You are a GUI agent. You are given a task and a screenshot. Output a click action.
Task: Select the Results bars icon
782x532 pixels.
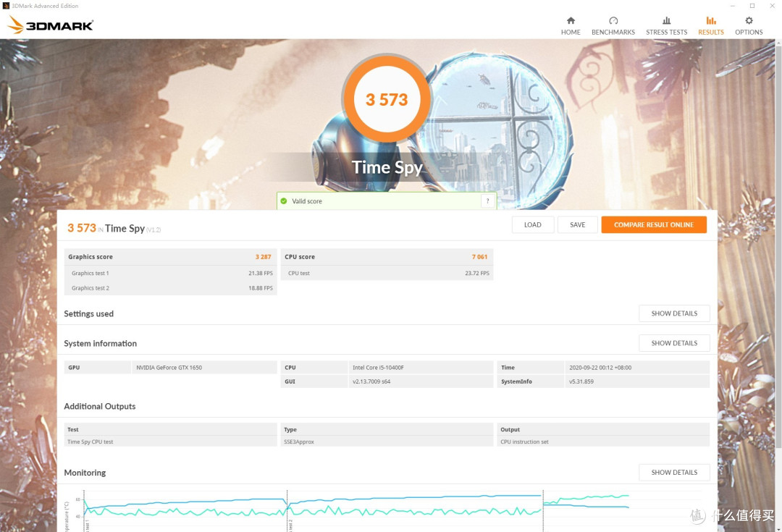coord(711,20)
